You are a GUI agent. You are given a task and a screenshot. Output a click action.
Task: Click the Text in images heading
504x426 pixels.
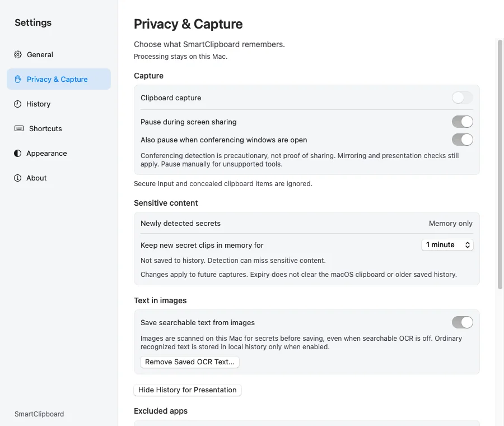[x=160, y=300]
